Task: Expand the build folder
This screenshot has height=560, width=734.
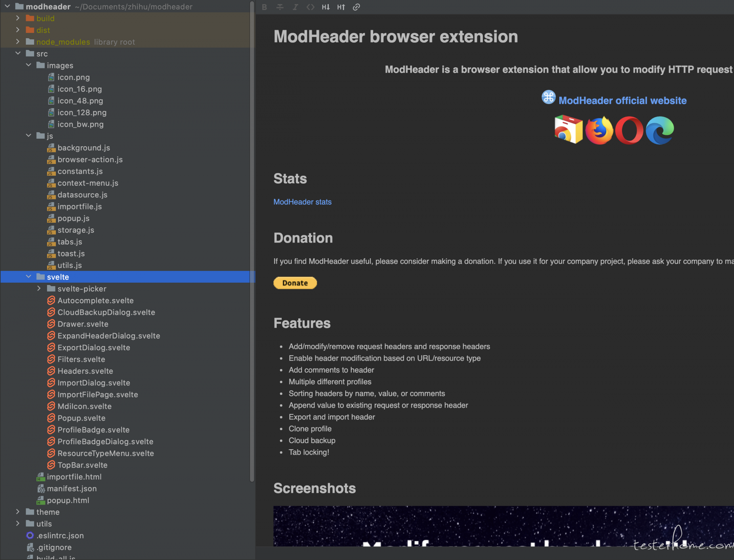Action: pos(18,18)
